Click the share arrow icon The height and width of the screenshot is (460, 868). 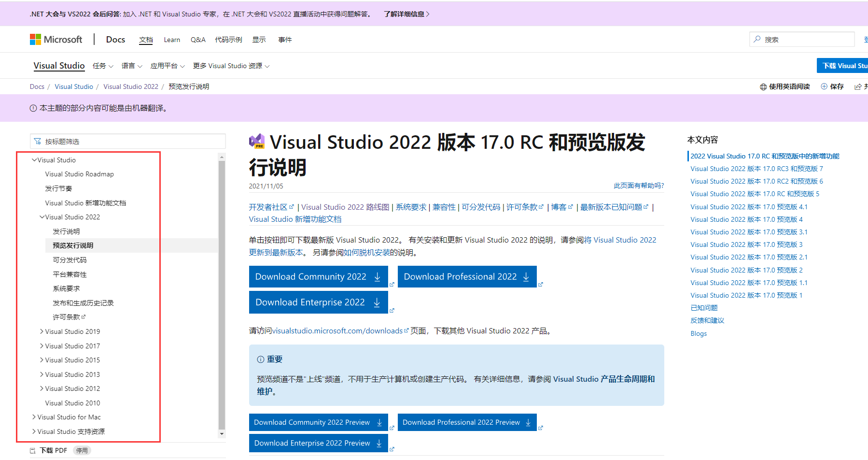coord(858,87)
